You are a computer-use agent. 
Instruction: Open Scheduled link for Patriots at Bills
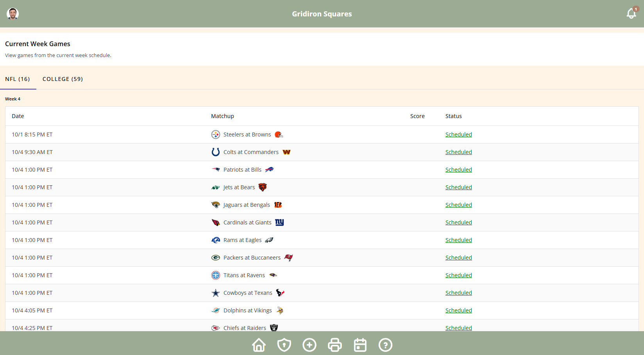click(459, 170)
